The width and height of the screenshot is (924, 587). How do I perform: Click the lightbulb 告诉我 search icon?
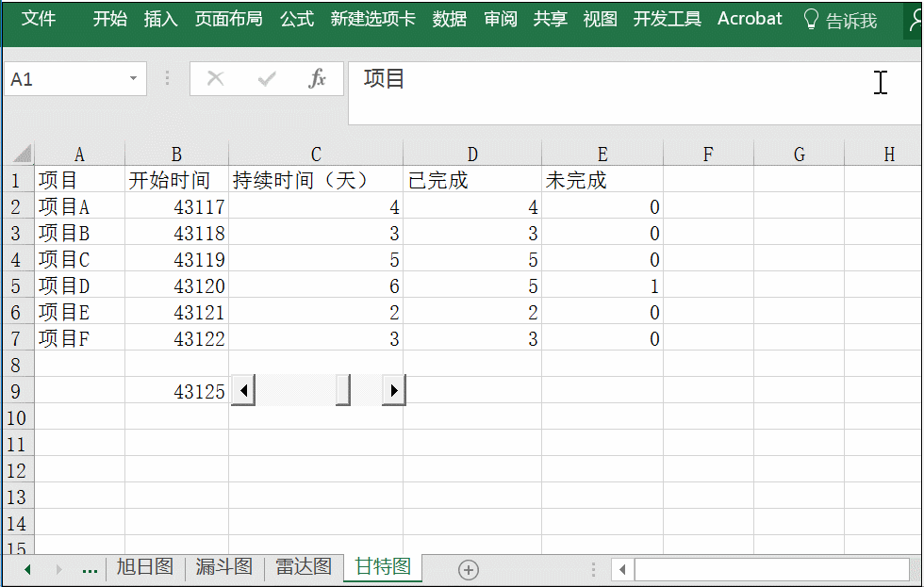(810, 20)
